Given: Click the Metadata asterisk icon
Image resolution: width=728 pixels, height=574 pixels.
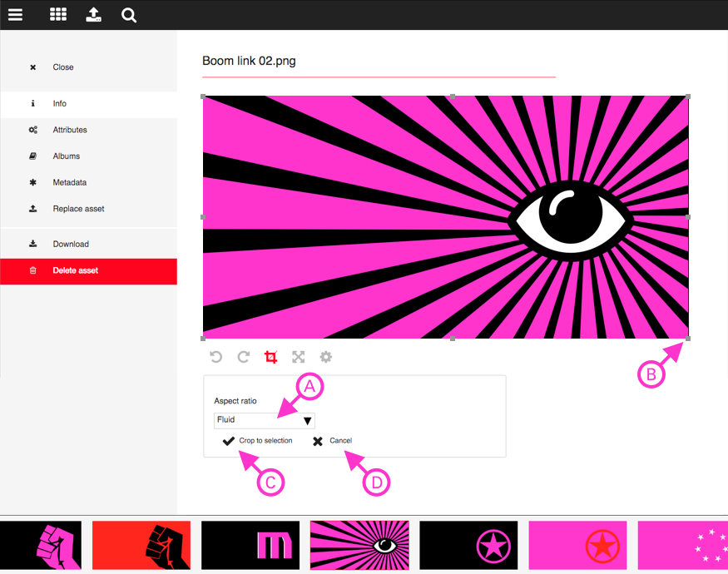Looking at the screenshot, I should coord(33,182).
